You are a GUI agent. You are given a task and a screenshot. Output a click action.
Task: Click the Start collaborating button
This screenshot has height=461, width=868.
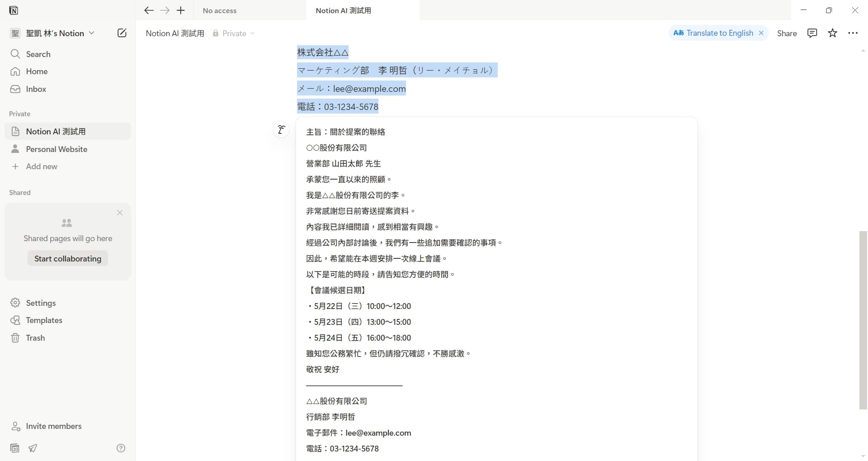[x=67, y=258]
